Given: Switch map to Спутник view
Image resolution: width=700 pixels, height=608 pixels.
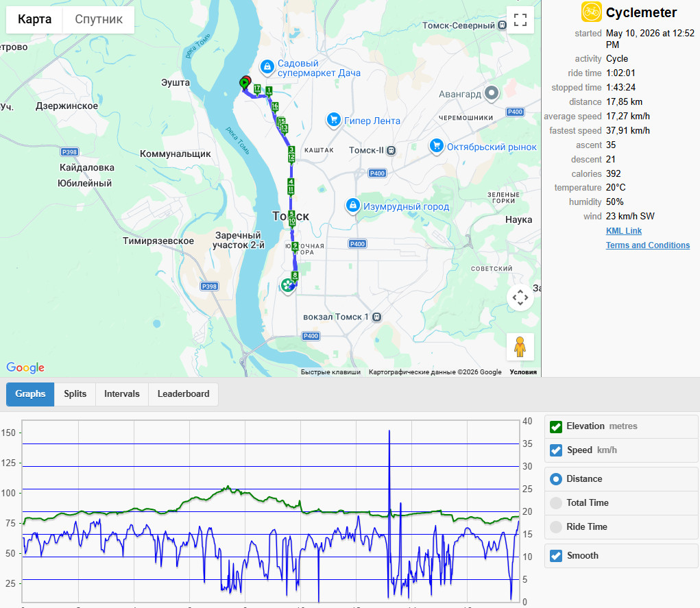Looking at the screenshot, I should click(99, 19).
